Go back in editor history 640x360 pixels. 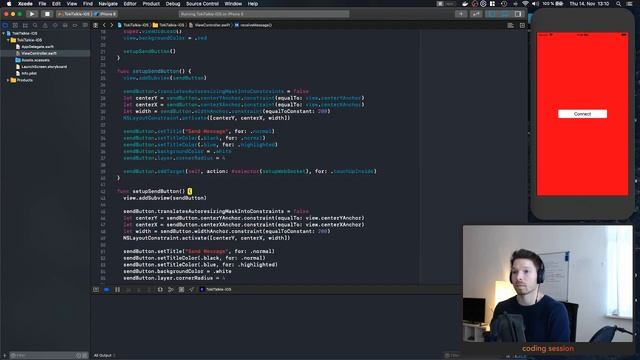104,25
